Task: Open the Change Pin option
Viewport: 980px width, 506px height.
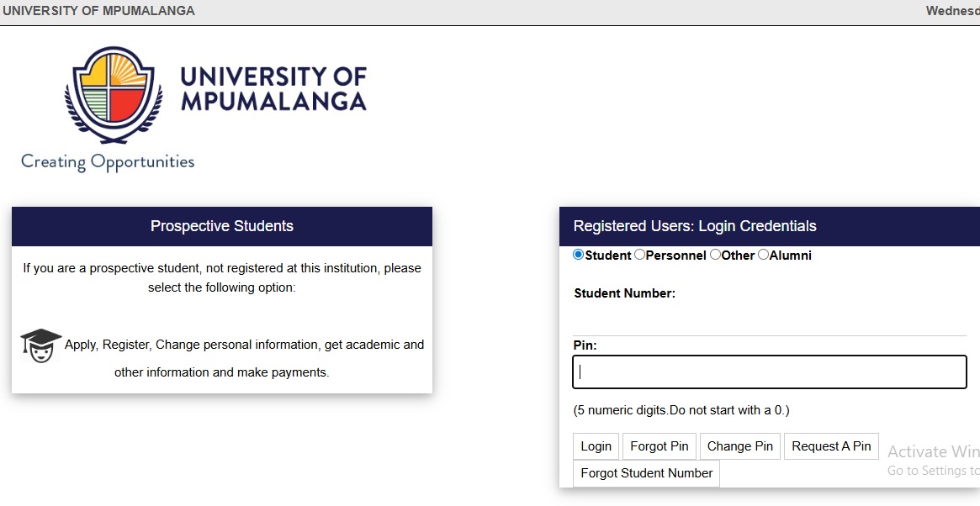Action: (x=740, y=446)
